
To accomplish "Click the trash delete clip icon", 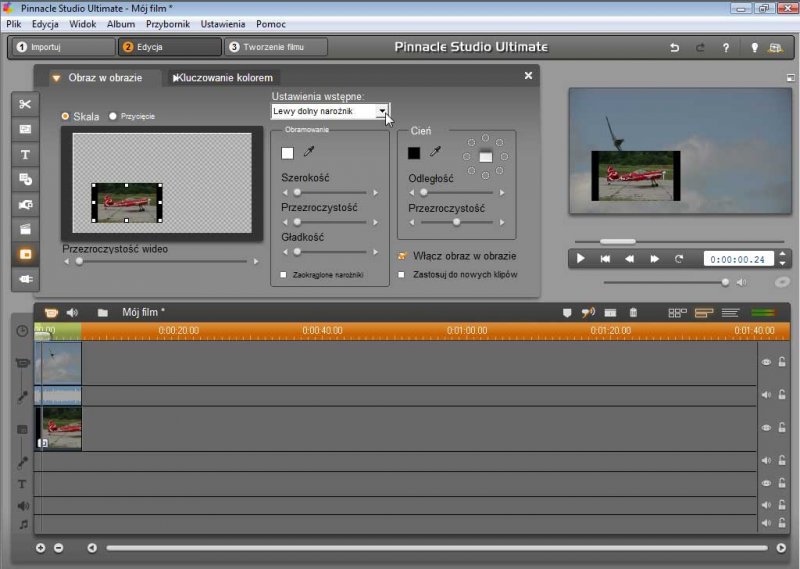I will [633, 313].
